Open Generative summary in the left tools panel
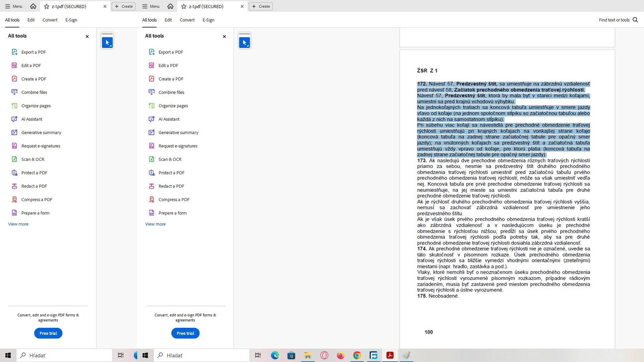The height and width of the screenshot is (362, 644). [x=41, y=133]
